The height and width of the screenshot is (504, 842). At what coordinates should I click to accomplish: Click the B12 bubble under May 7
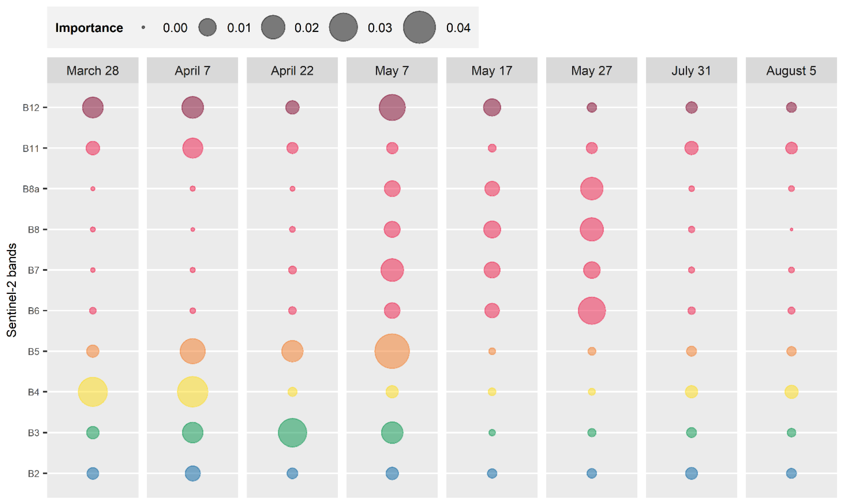tap(392, 107)
